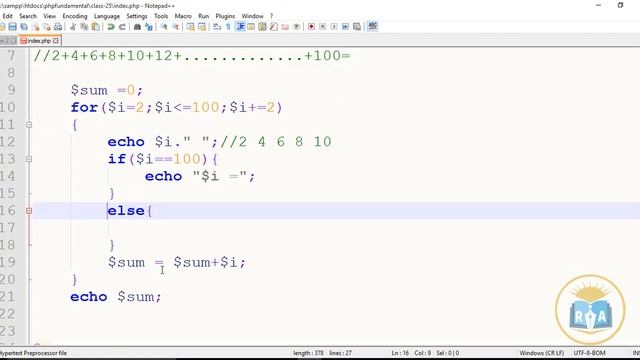The image size is (640, 360).
Task: Click the Save All toolbar icon
Action: coord(24,27)
